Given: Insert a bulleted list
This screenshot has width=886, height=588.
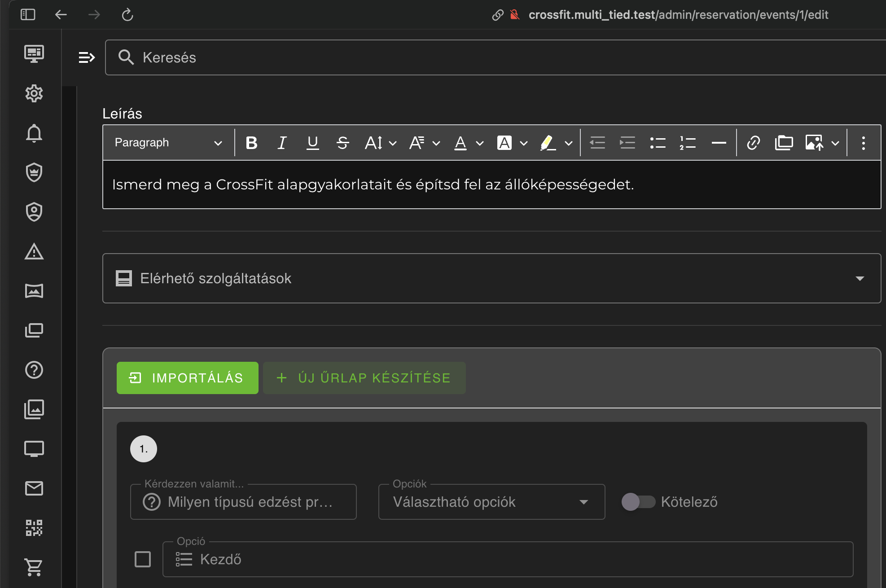Looking at the screenshot, I should (x=658, y=143).
